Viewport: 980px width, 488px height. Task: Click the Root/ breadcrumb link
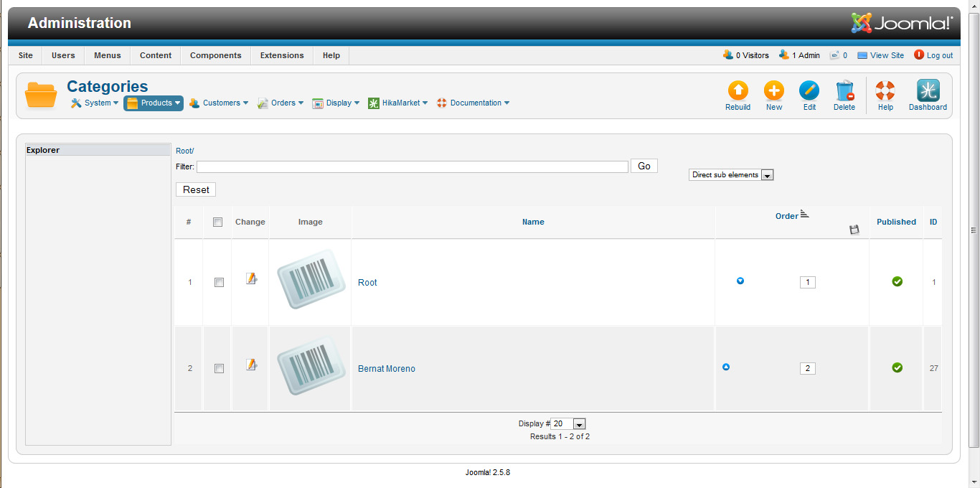185,151
